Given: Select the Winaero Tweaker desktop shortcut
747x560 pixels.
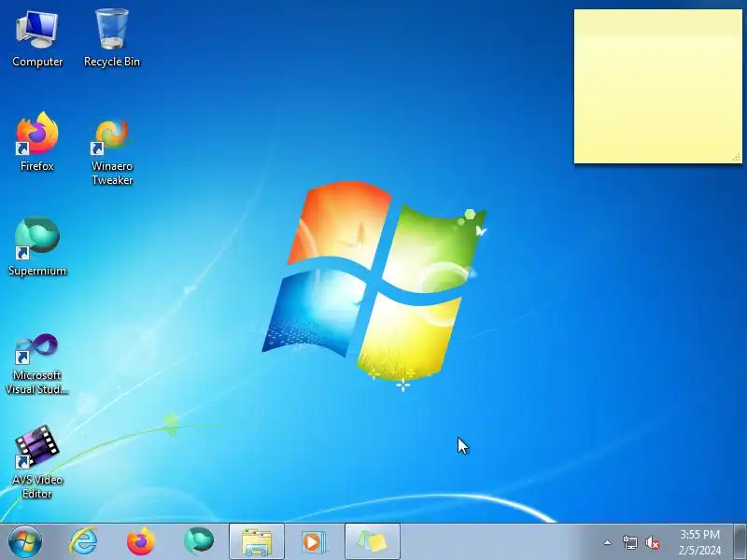Looking at the screenshot, I should 112,151.
